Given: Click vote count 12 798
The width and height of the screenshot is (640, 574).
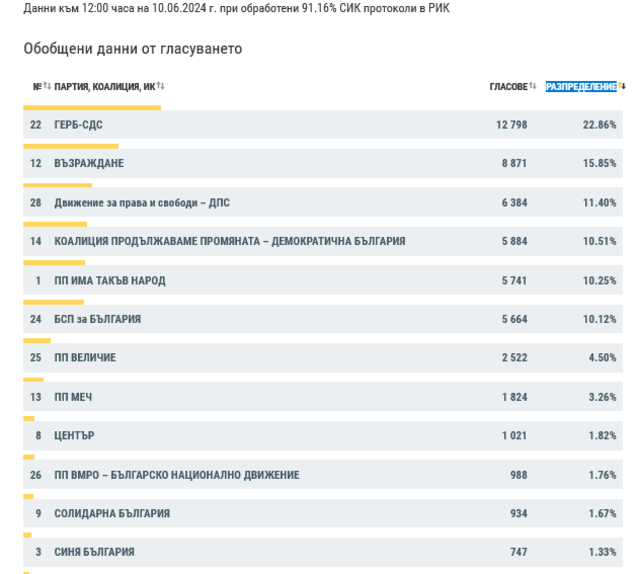Looking at the screenshot, I should (511, 125).
